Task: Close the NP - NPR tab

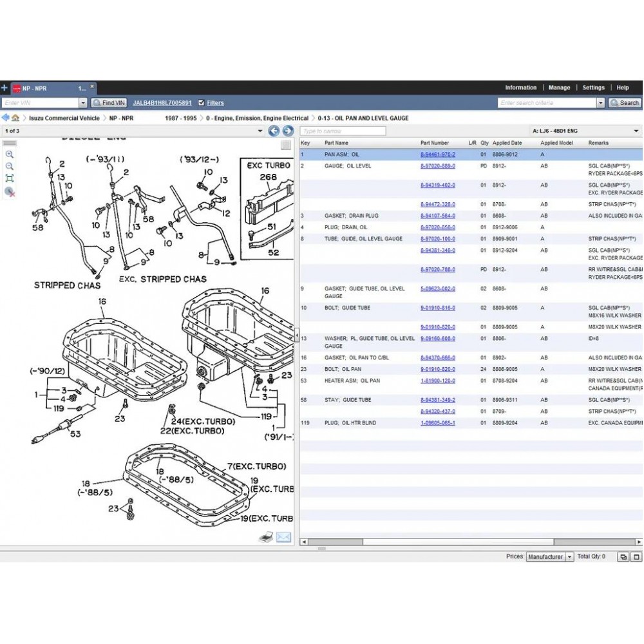Action: click(91, 86)
